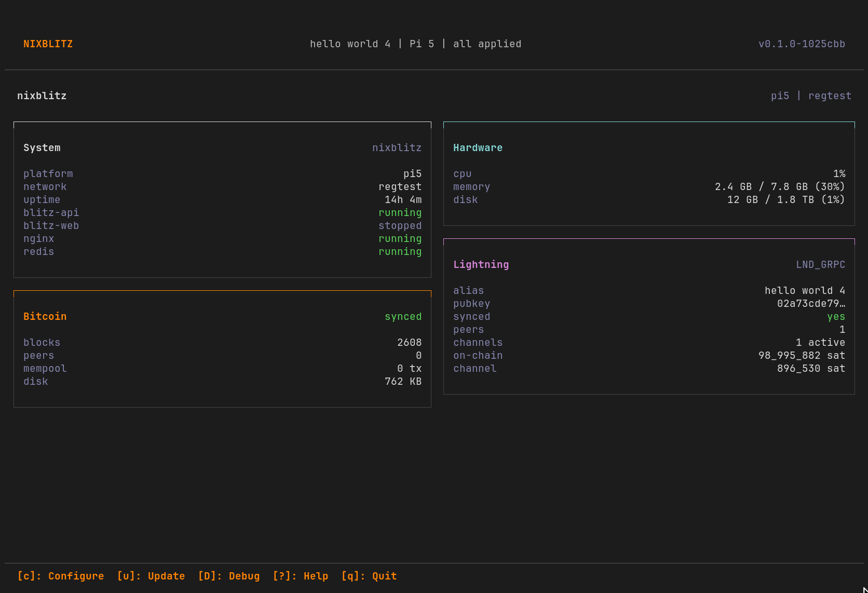Click Hardware disk value 12 GB / 1.8 TB (1%)
Image resolution: width=868 pixels, height=593 pixels.
click(x=786, y=200)
